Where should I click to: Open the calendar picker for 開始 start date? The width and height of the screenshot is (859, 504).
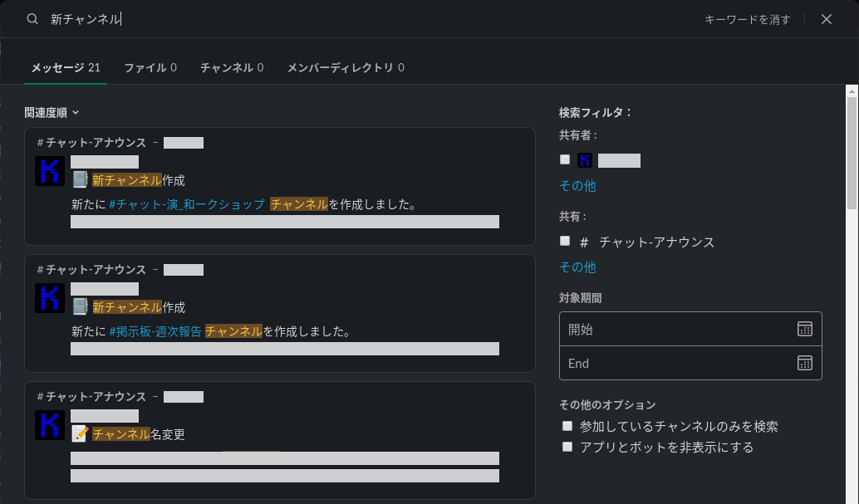click(x=804, y=328)
